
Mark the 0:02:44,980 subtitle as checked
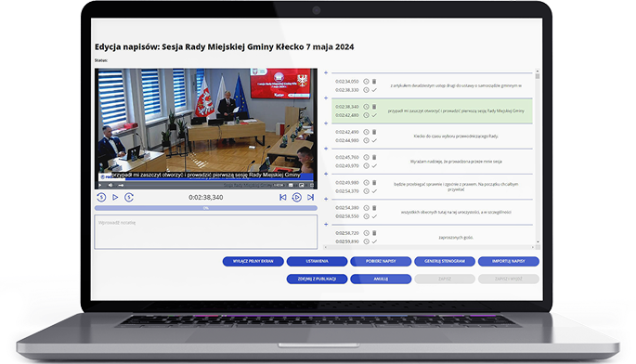[x=374, y=140]
